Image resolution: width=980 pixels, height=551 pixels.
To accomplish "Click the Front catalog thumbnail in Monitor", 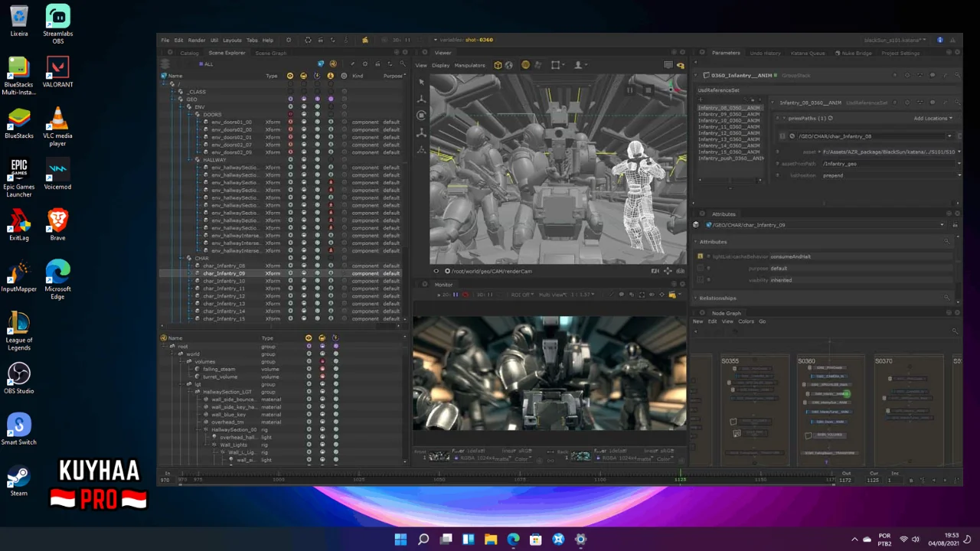I will pyautogui.click(x=439, y=456).
